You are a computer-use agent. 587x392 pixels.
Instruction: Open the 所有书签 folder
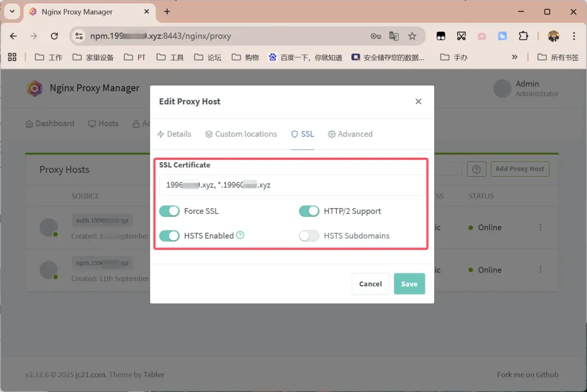(558, 57)
